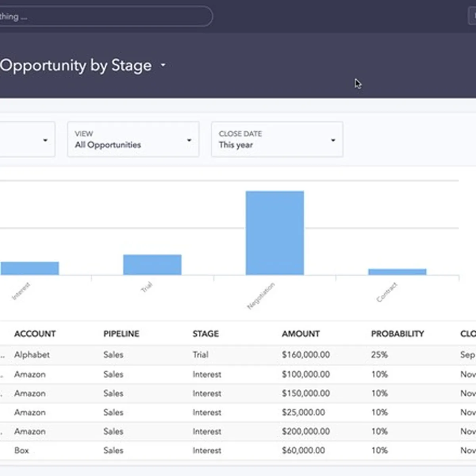
Task: Select the Trial bar in the chart
Action: coord(152,265)
